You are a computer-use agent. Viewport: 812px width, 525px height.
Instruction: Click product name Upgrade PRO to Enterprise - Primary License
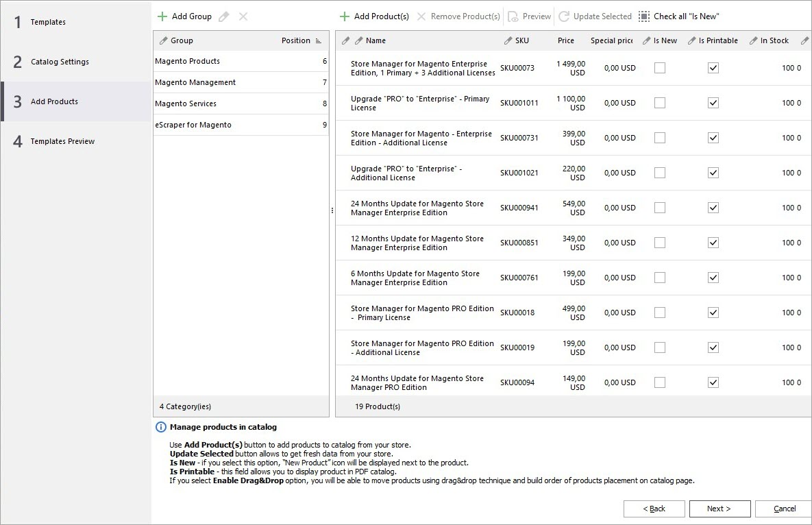tap(420, 103)
